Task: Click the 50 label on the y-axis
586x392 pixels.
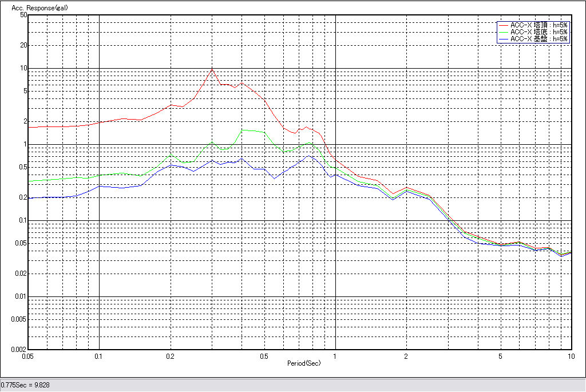Action: [23, 15]
